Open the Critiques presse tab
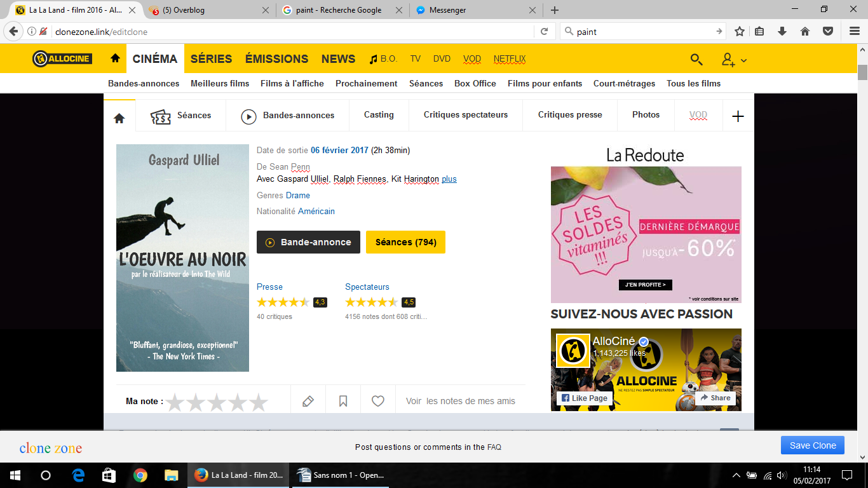This screenshot has height=488, width=868. (570, 115)
